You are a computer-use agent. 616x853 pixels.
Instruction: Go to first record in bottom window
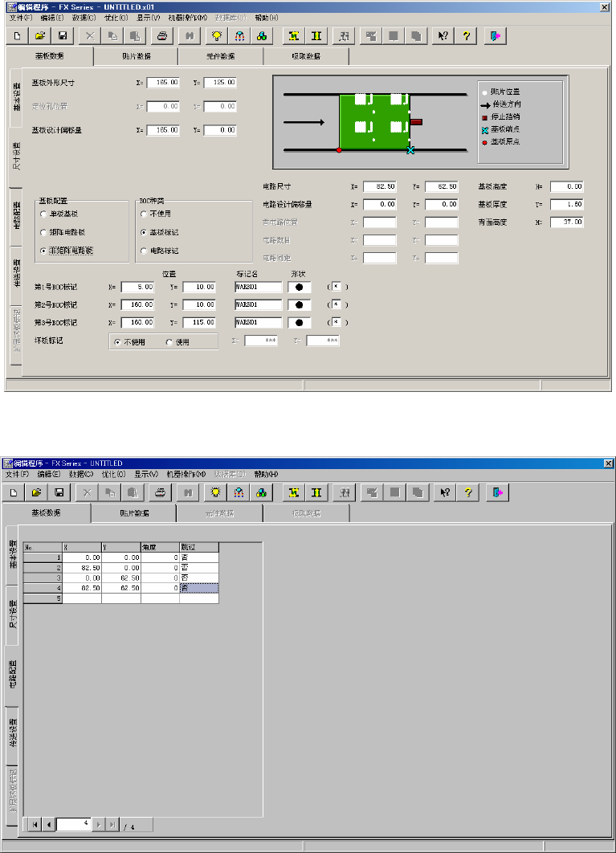[35, 825]
